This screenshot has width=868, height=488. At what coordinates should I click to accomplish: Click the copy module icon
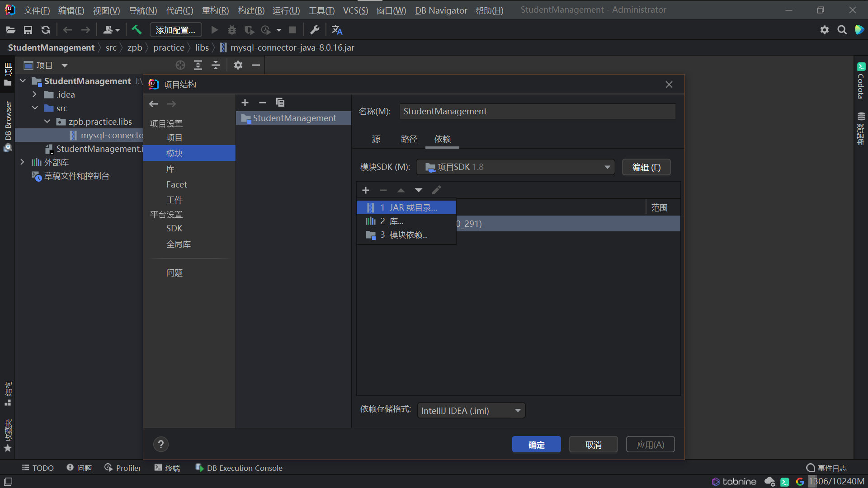pos(280,103)
